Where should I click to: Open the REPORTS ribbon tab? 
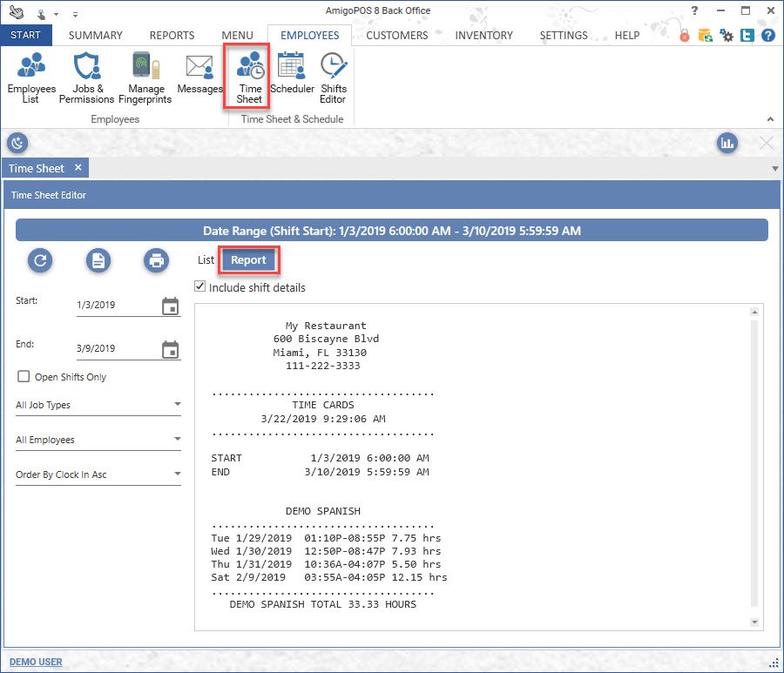click(x=172, y=36)
